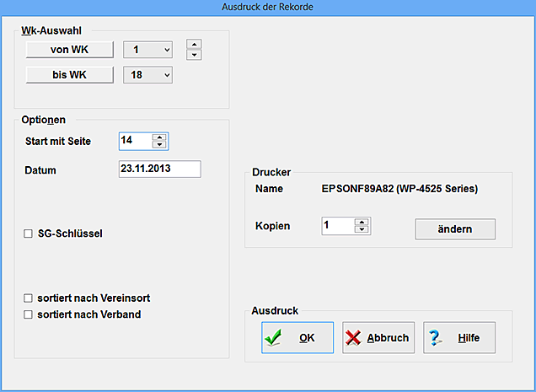Click down arrow beside Wk-Auswahl dropdowns
536x392 pixels.
tap(194, 56)
